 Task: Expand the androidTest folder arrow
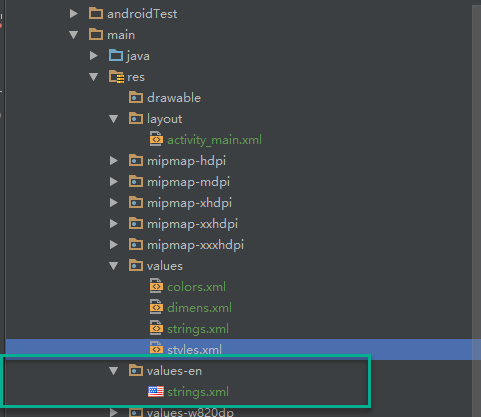74,14
